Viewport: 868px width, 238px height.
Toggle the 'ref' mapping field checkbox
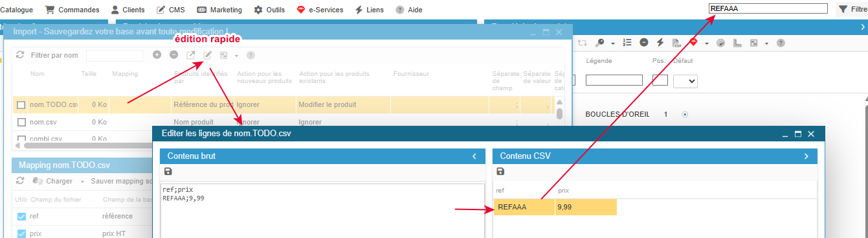pyautogui.click(x=21, y=217)
